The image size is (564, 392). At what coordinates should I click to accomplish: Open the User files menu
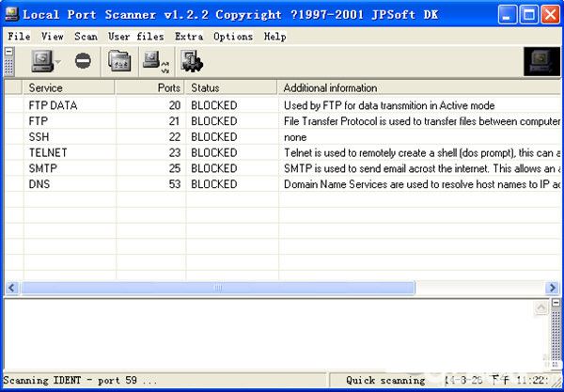click(x=136, y=37)
